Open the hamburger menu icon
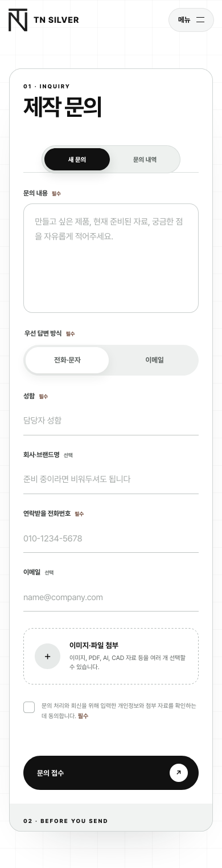The image size is (222, 868). (x=200, y=20)
